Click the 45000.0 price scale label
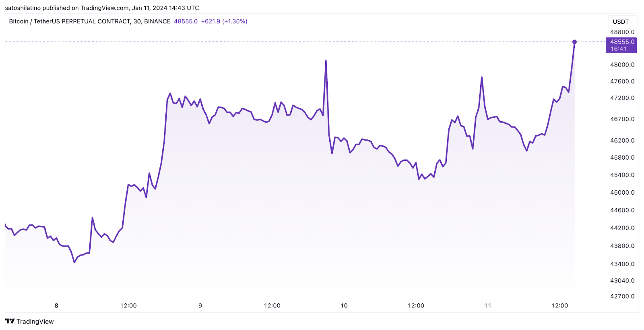The width and height of the screenshot is (644, 330). 622,192
